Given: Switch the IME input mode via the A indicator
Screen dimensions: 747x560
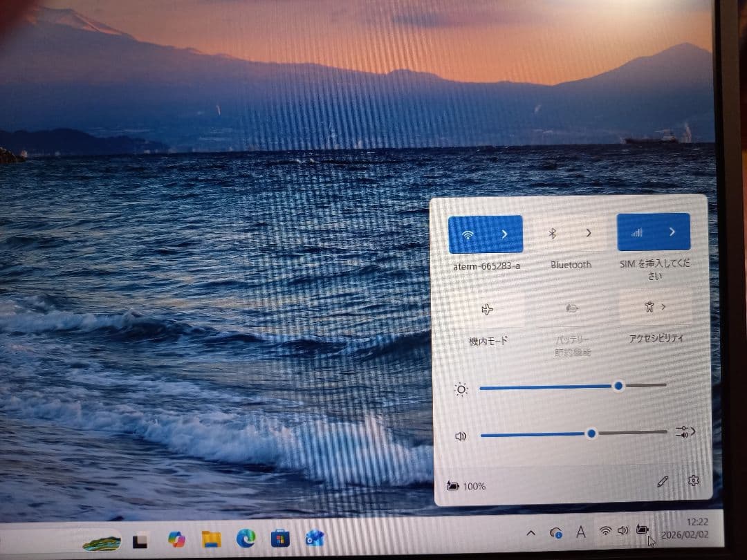Looking at the screenshot, I should [x=580, y=532].
